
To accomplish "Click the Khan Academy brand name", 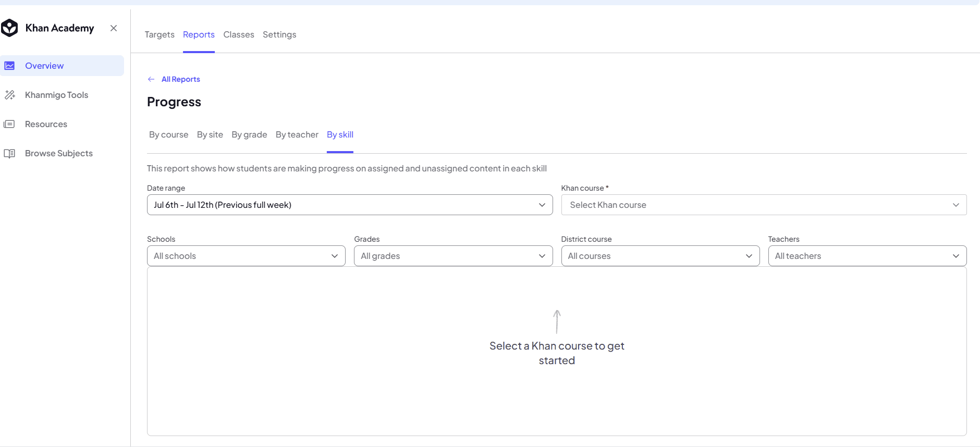I will [60, 28].
